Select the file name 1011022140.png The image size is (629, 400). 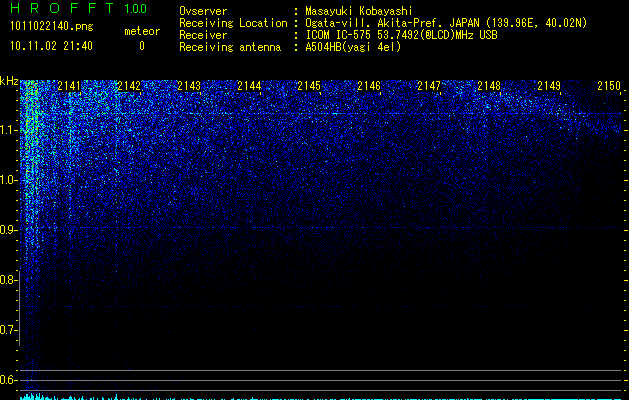click(52, 27)
